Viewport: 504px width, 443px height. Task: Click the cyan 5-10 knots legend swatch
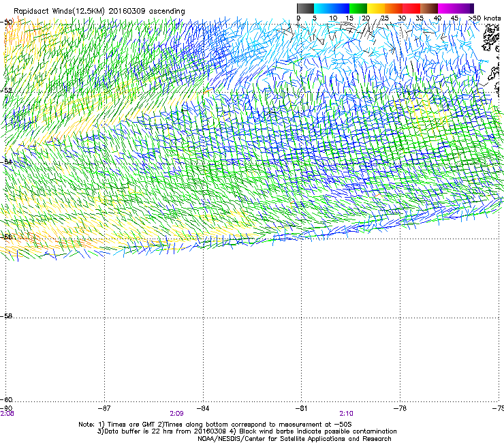(x=323, y=8)
